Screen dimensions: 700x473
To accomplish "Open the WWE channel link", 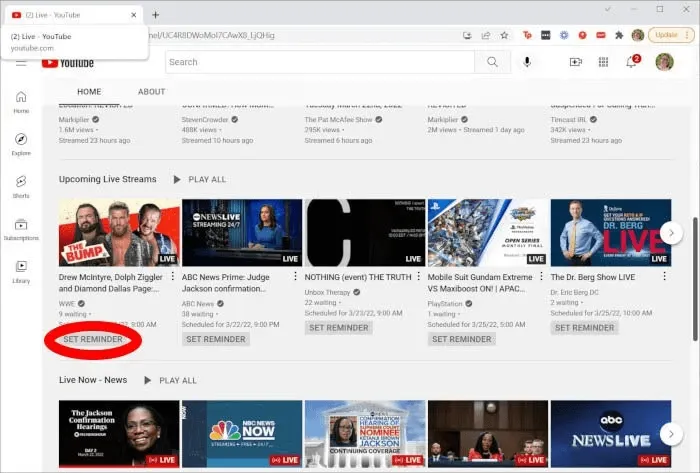I will tap(67, 303).
